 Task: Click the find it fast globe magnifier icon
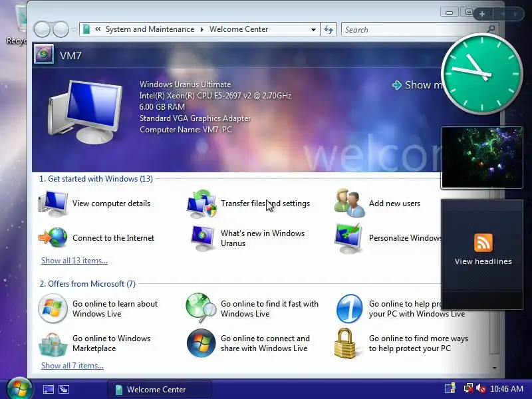[x=201, y=308]
